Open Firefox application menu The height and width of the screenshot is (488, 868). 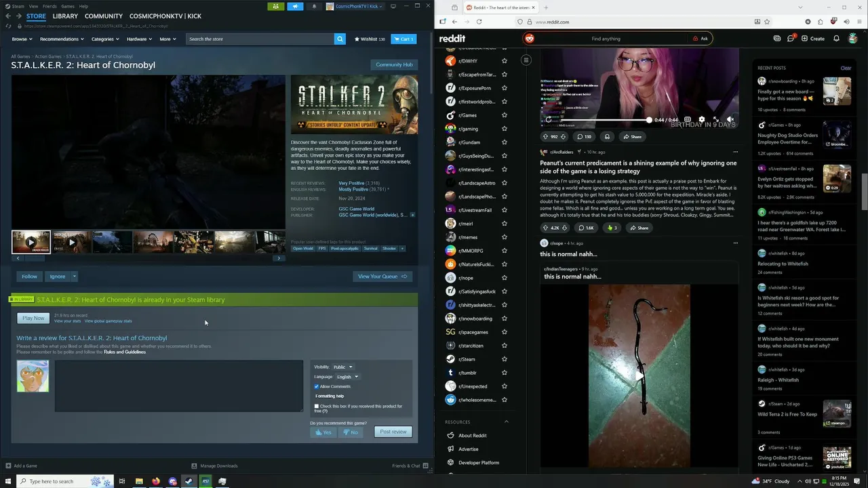tap(859, 22)
